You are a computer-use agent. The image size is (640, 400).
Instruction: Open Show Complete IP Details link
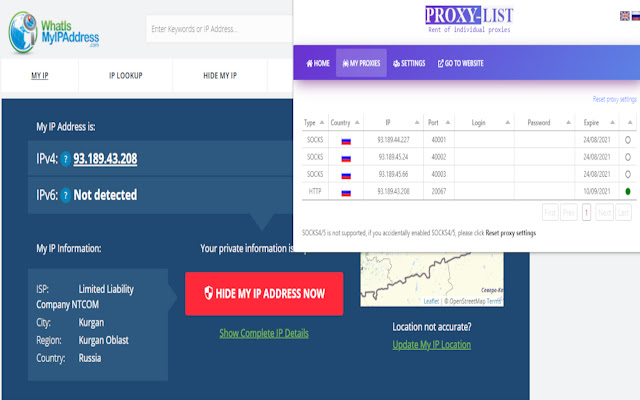tap(264, 333)
